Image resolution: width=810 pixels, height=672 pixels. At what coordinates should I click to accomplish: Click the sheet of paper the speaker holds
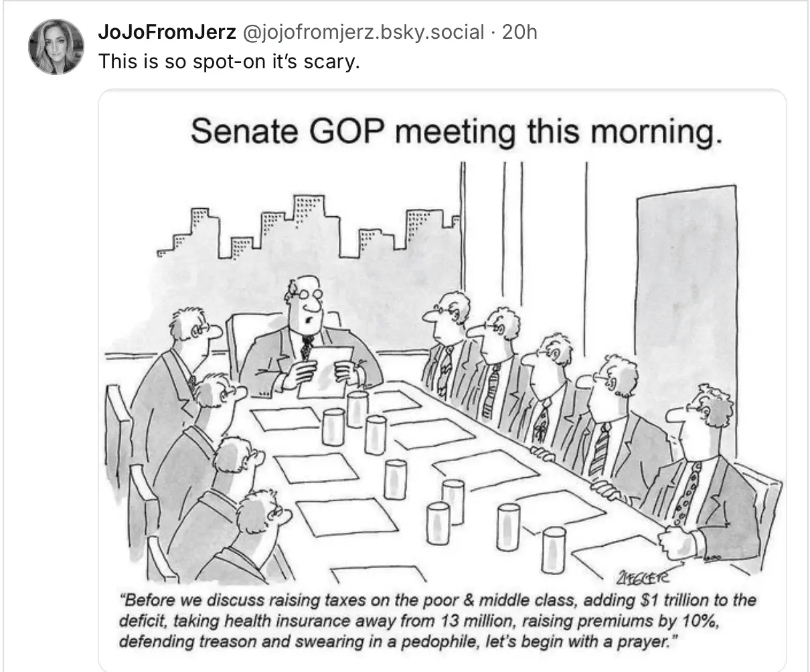[325, 371]
